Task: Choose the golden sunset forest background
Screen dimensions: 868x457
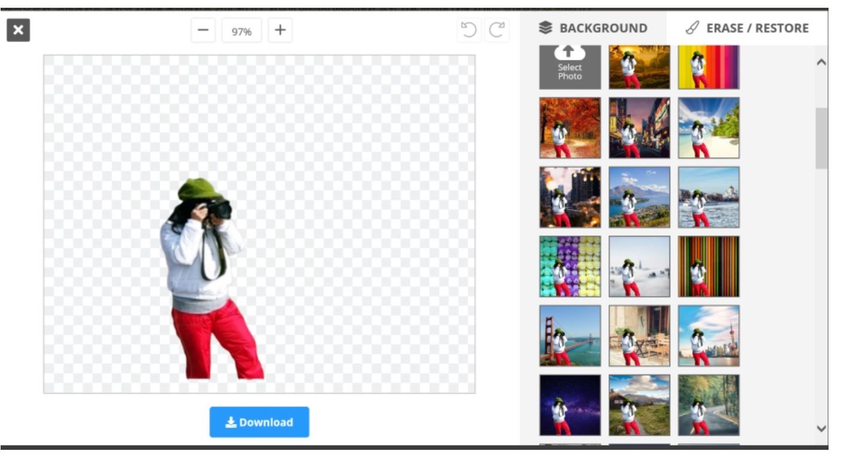Action: coord(640,67)
